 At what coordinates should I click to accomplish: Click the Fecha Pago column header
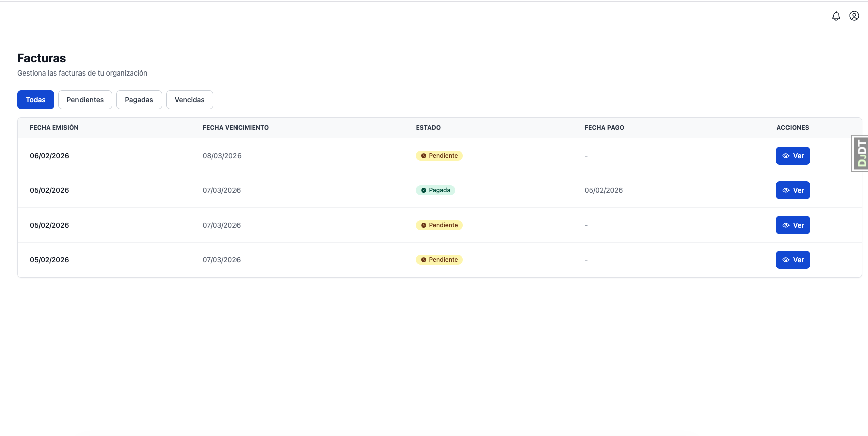click(604, 128)
